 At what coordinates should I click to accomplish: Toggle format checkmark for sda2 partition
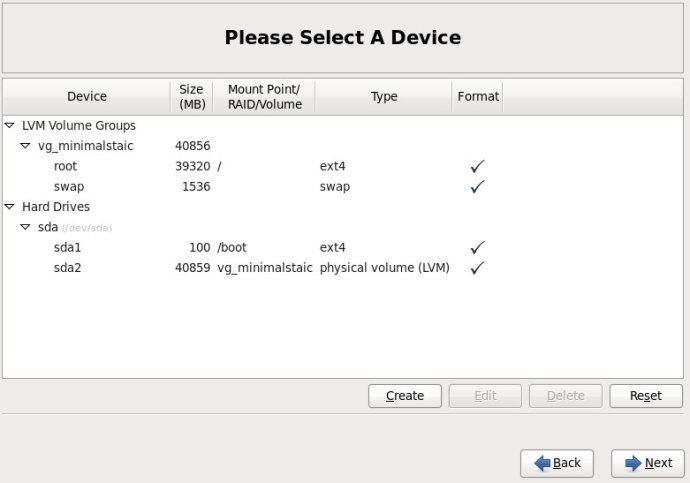477,267
